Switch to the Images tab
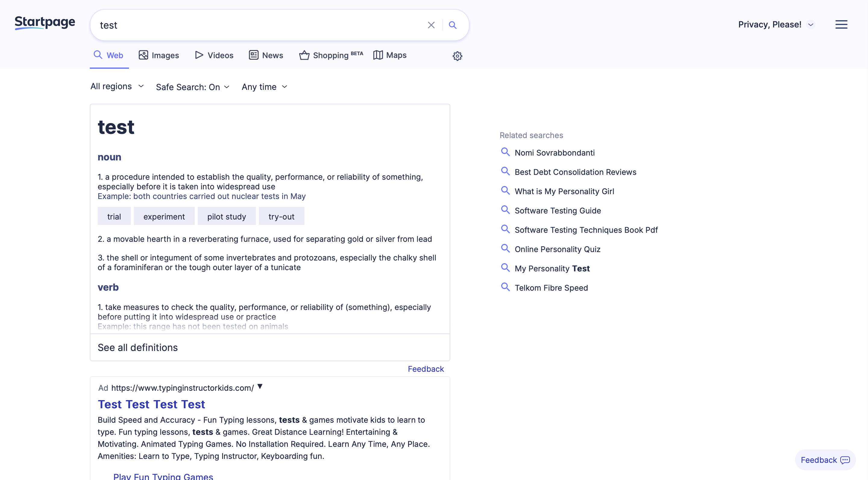868x480 pixels. pos(159,55)
